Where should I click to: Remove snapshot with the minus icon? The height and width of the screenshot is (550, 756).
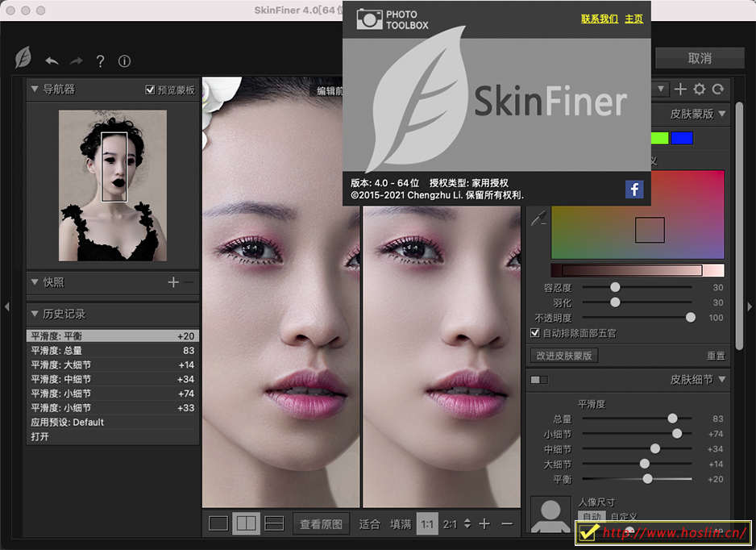[x=189, y=282]
